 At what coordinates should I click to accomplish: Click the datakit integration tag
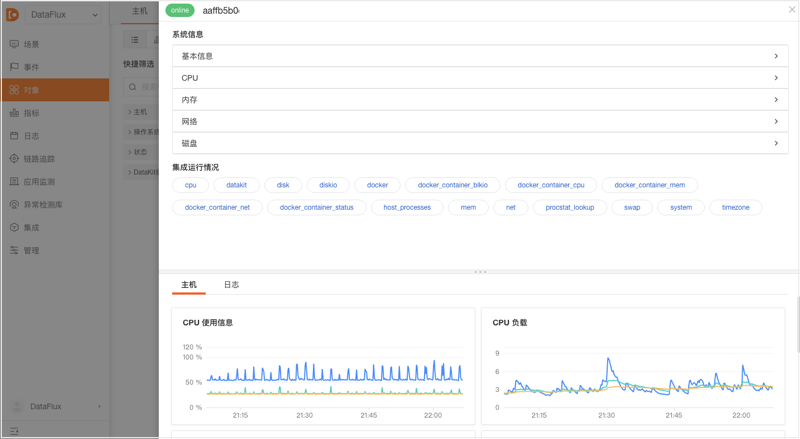(236, 185)
